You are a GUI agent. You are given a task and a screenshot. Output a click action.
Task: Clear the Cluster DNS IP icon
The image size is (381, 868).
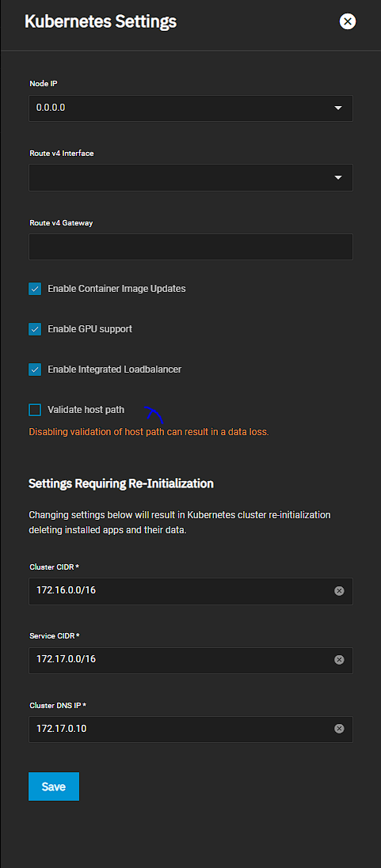click(x=340, y=729)
